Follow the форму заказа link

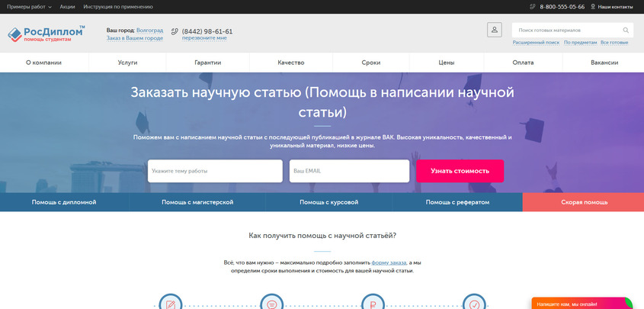[x=389, y=262]
